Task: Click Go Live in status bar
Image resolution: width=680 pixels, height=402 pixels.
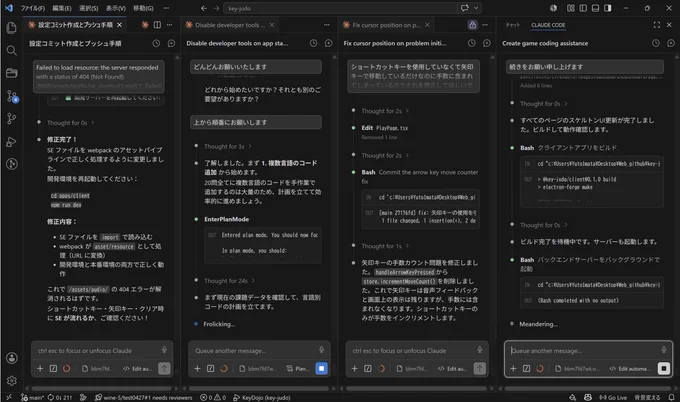Action: pos(613,397)
